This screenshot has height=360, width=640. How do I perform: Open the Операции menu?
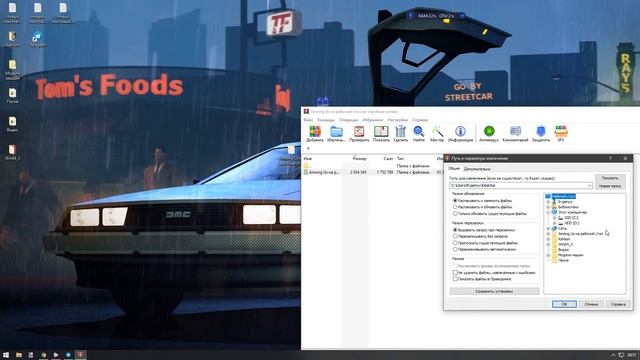tap(349, 120)
